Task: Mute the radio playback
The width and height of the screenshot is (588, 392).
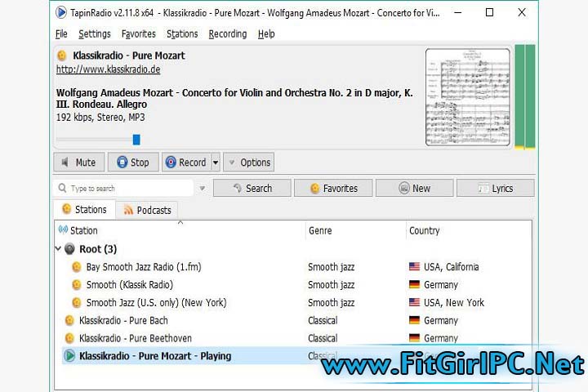Action: [79, 163]
